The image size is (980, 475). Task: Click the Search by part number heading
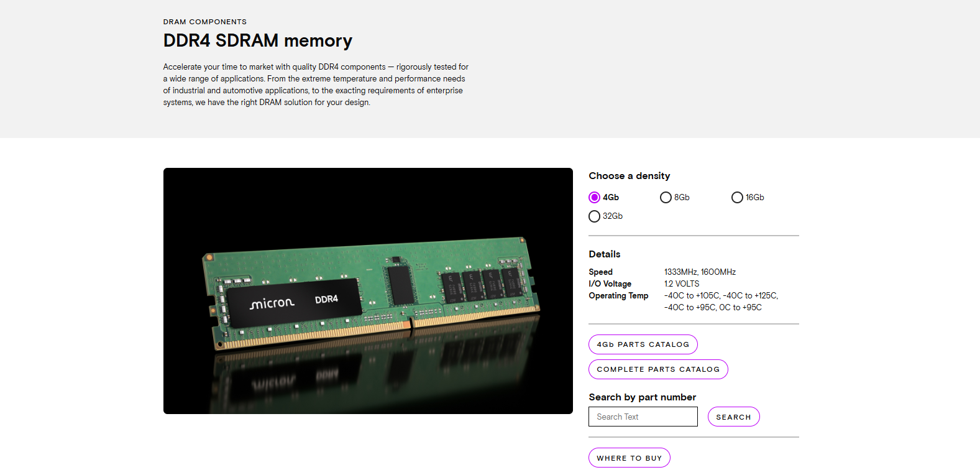(x=642, y=397)
